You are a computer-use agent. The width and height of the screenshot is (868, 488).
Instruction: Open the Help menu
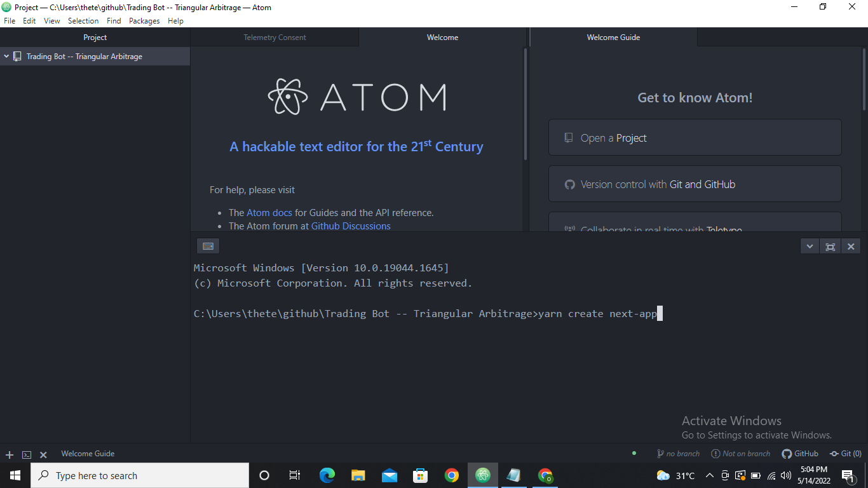click(175, 21)
